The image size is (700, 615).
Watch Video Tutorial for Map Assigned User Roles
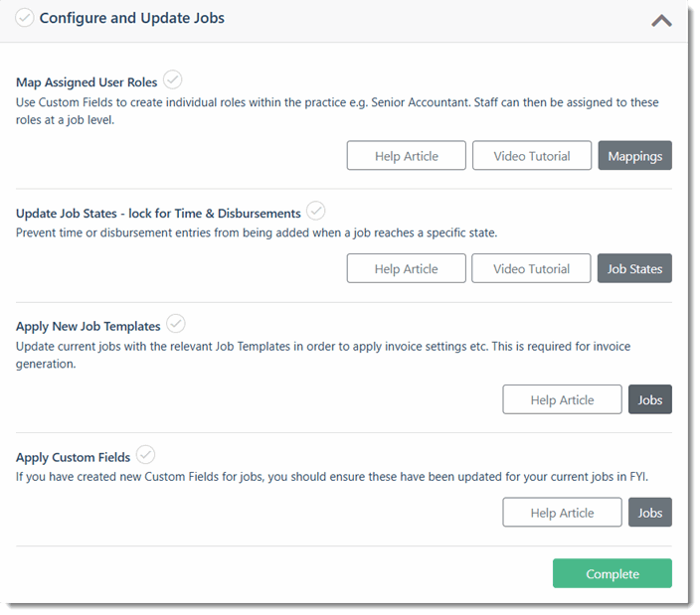coord(532,156)
